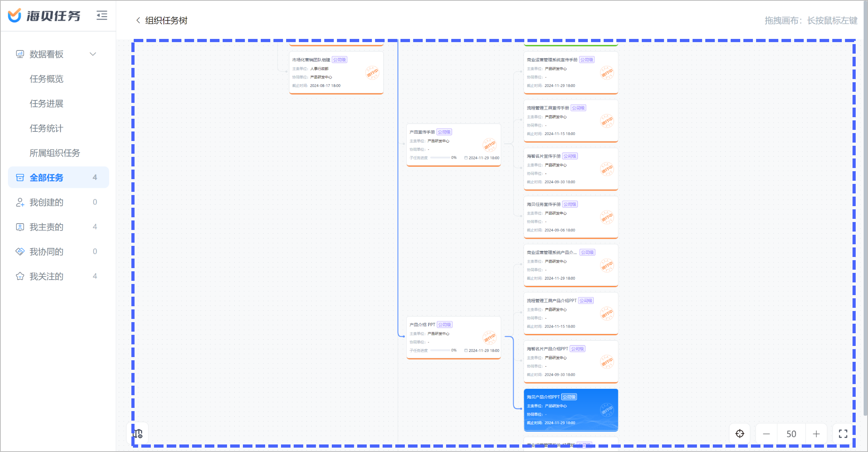Click the 流程管理工具宣传手册 card title
Image resolution: width=868 pixels, height=452 pixels.
click(548, 108)
